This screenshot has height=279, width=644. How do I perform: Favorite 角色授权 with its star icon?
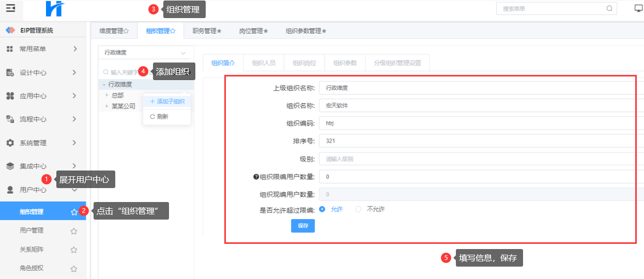pos(74,269)
